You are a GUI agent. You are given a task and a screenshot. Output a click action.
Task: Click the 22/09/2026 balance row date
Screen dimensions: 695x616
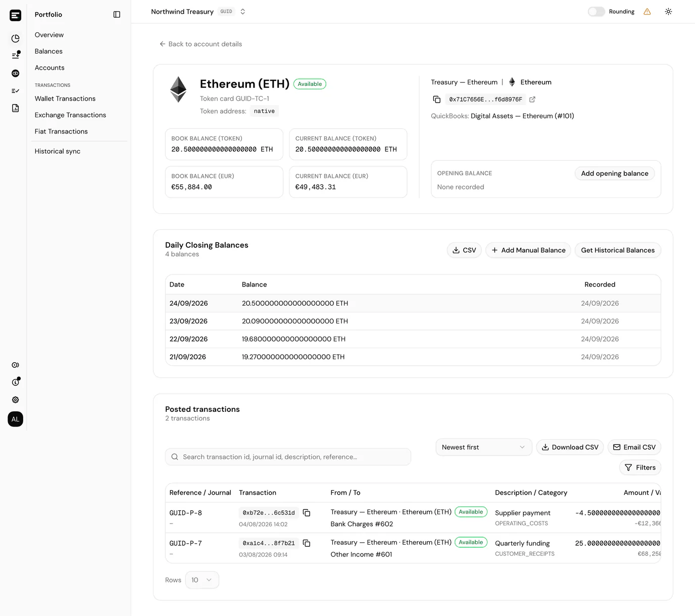tap(188, 339)
